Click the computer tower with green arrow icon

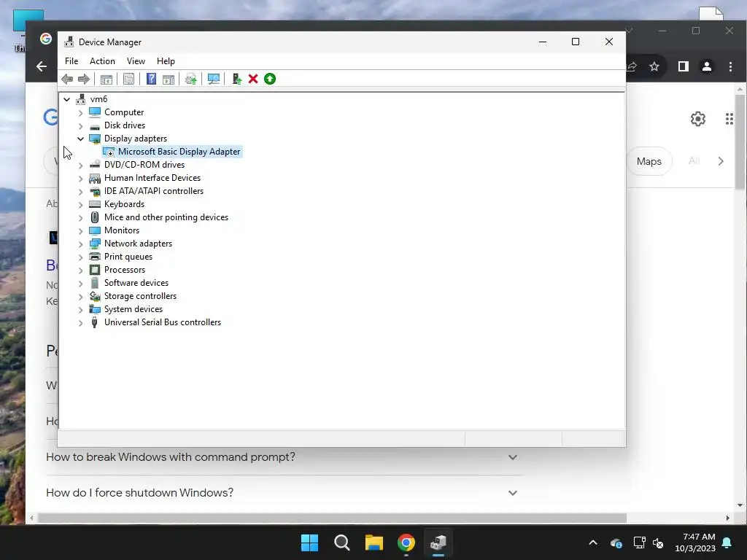tap(237, 79)
